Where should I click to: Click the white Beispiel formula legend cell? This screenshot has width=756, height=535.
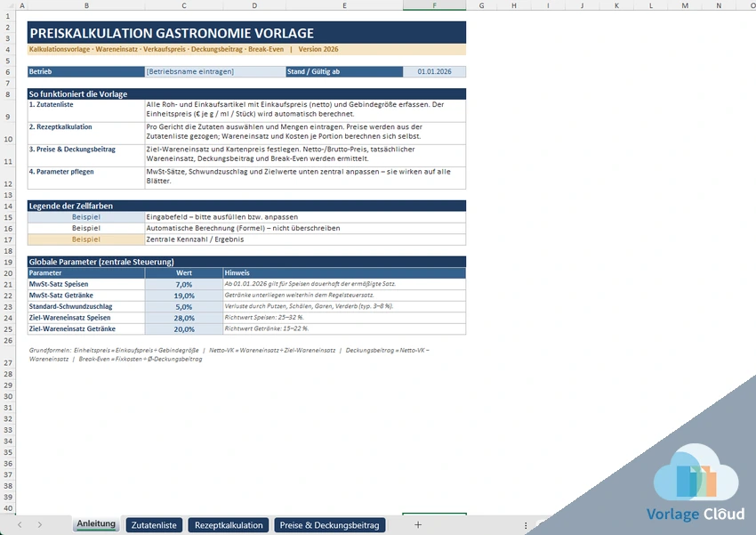86,228
